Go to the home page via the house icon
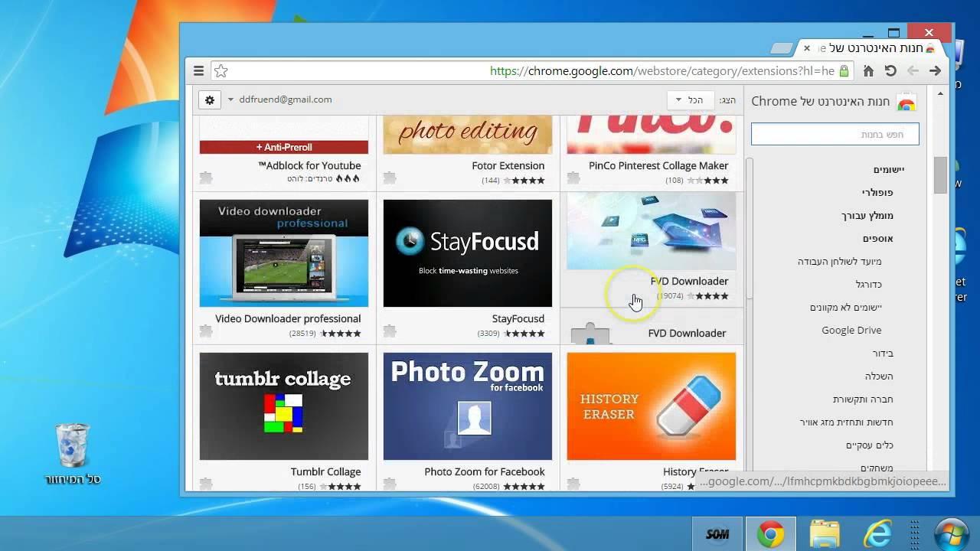 (868, 71)
